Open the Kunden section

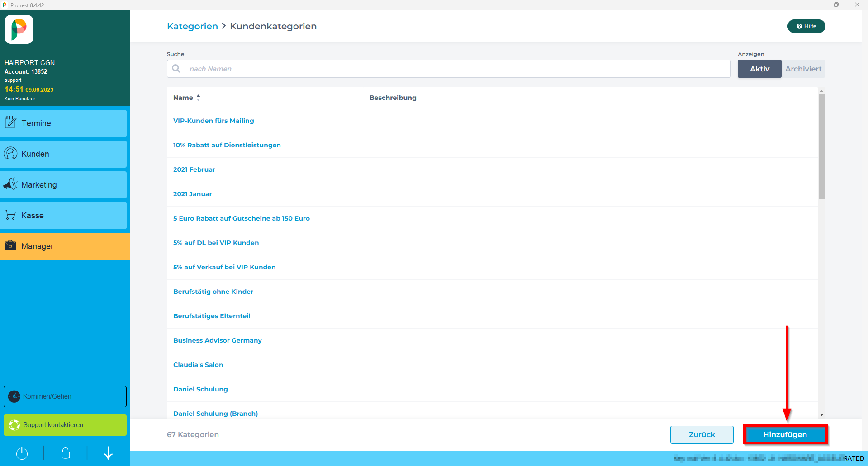click(63, 154)
